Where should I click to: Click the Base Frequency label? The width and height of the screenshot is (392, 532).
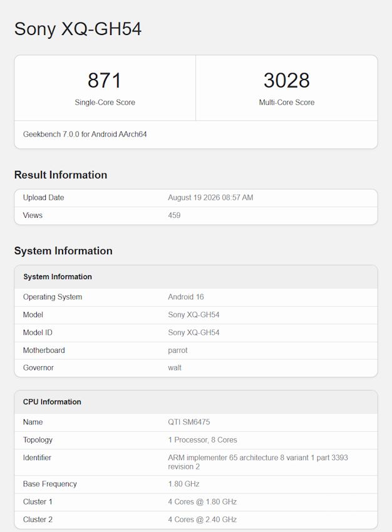tap(50, 484)
